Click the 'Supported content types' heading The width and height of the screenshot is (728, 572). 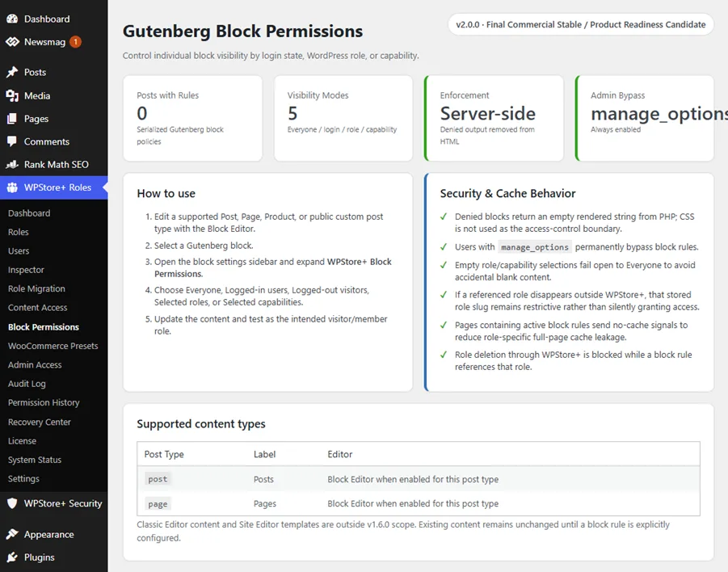pyautogui.click(x=201, y=424)
